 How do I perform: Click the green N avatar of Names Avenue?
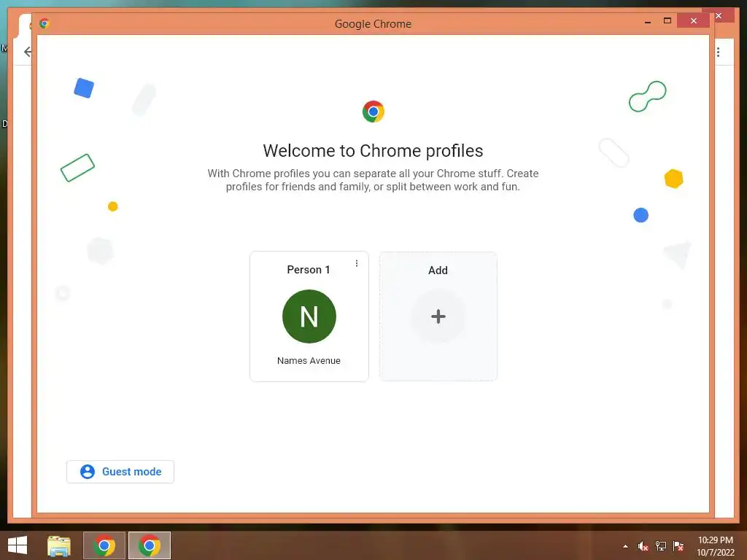point(309,316)
